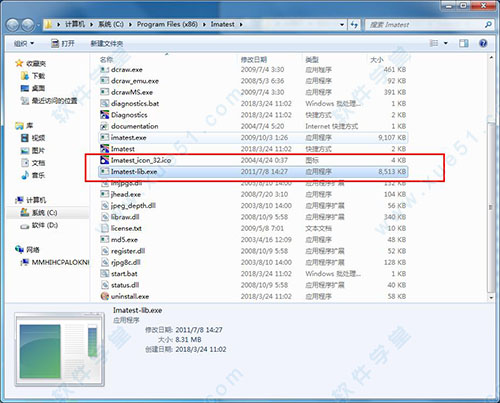Click the Imatest-lib.exe file icon
This screenshot has height=403, width=500.
[x=105, y=171]
